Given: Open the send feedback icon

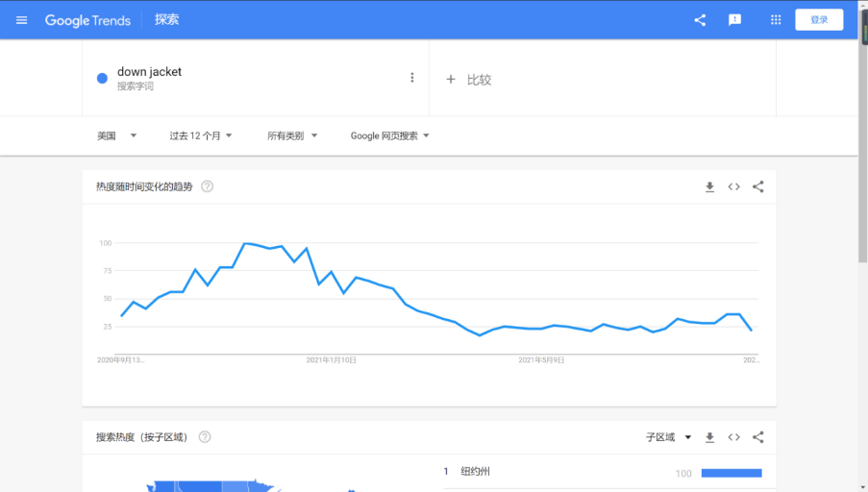Looking at the screenshot, I should click(x=735, y=20).
